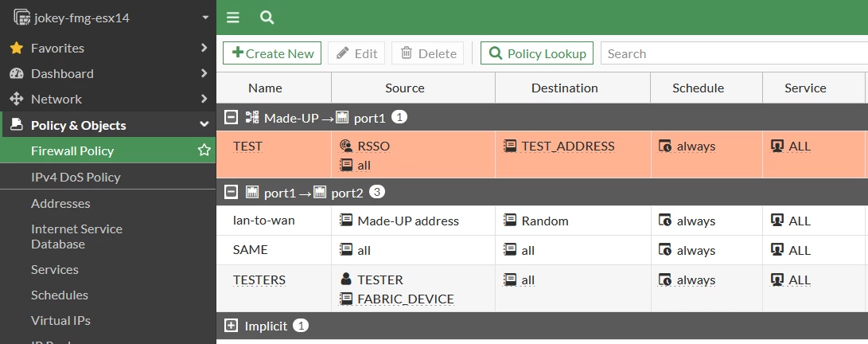868x344 pixels.
Task: Click the Favorites star icon in sidebar
Action: pos(17,49)
